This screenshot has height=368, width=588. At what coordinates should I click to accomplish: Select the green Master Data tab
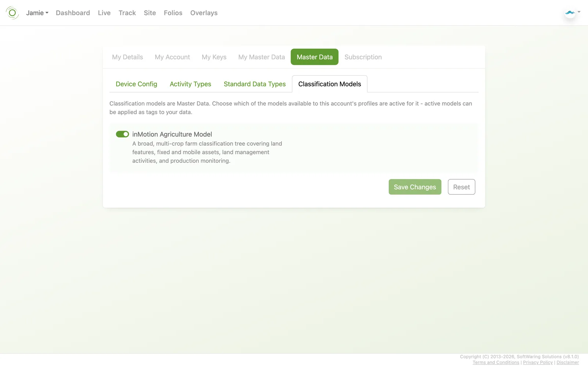(x=315, y=57)
